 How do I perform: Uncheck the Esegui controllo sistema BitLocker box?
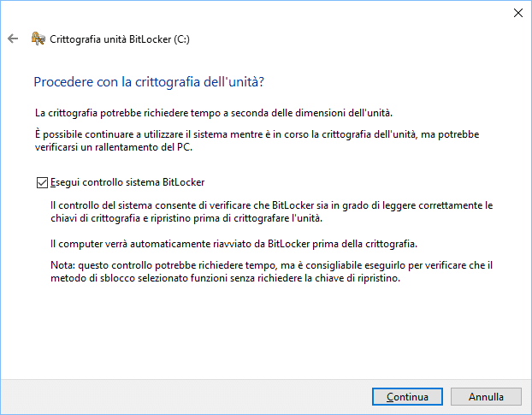42,182
